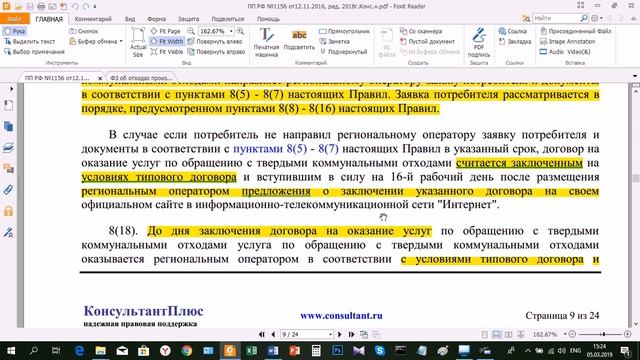Go to the last page
640x360 pixels.
pyautogui.click(x=351, y=334)
